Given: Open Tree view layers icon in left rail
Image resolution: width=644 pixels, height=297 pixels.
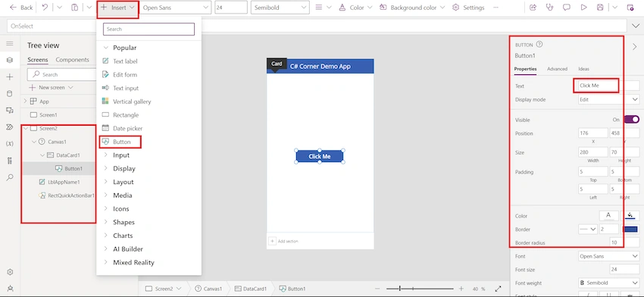Looking at the screenshot, I should point(10,61).
